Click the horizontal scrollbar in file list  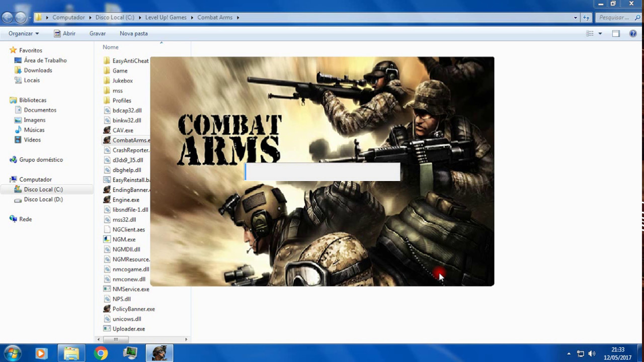pos(115,339)
